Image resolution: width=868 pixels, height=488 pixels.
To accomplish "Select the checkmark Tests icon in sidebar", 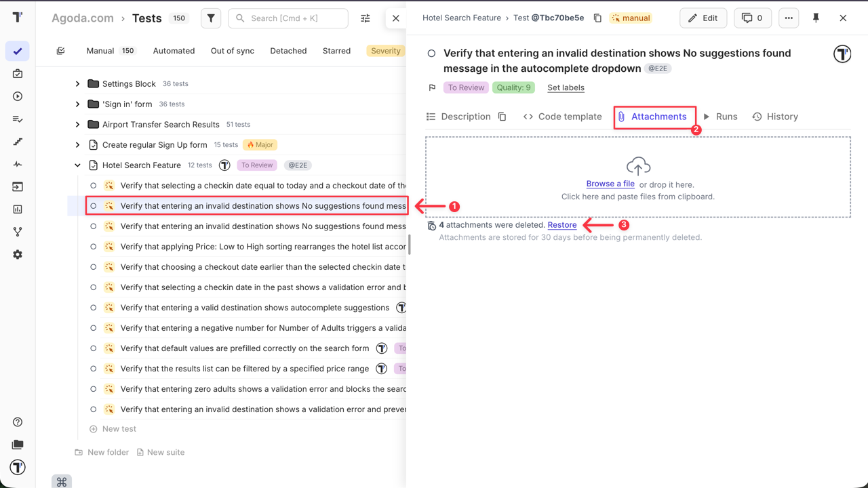I will pyautogui.click(x=18, y=50).
